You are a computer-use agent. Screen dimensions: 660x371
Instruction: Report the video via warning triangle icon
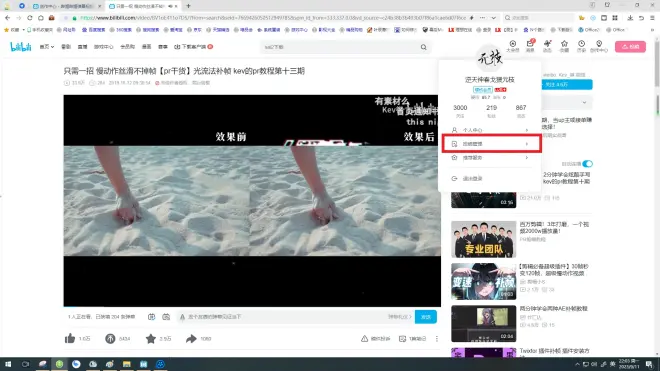click(365, 339)
